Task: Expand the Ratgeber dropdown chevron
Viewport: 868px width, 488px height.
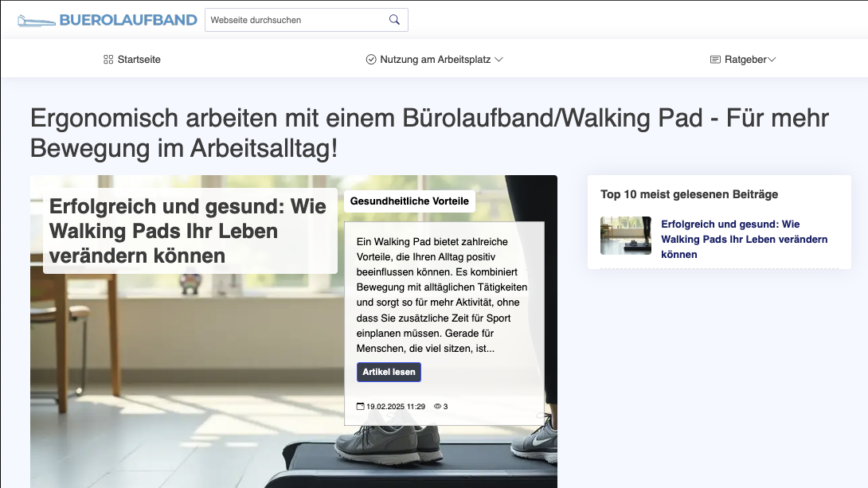Action: (x=769, y=59)
